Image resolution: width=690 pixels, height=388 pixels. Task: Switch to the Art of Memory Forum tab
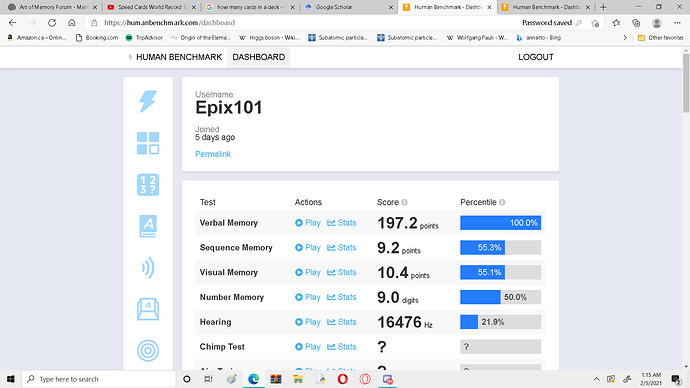[x=52, y=7]
